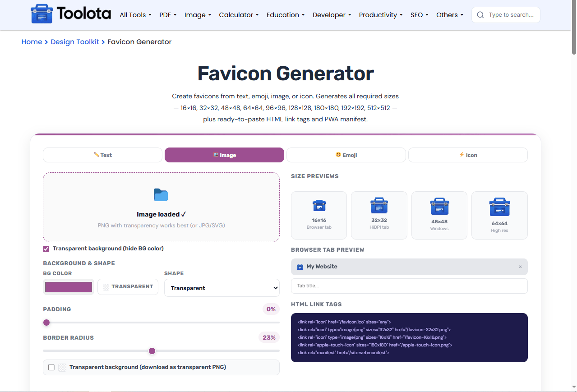Click the 23% border radius value
Viewport: 577px width, 392px height.
269,337
